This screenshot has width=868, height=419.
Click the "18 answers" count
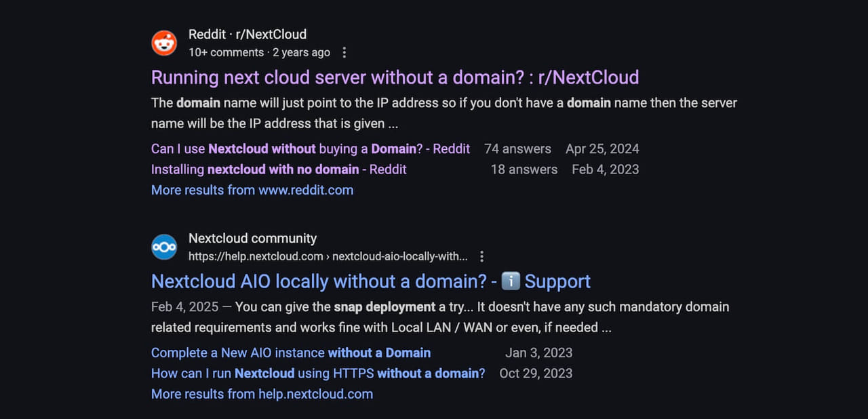coord(524,169)
